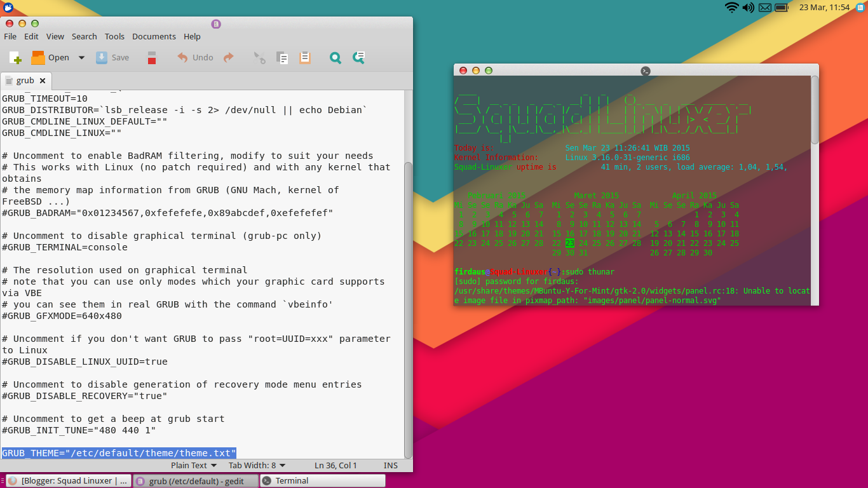Create a new document in gedit
868x488 pixels.
(x=15, y=57)
